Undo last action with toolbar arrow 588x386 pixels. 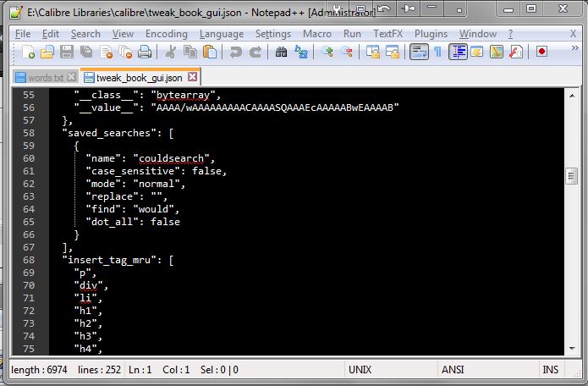point(235,52)
